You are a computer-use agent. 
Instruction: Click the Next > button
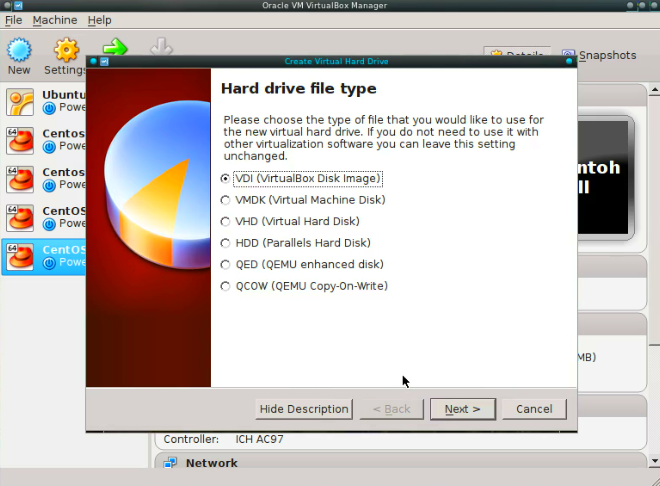463,409
